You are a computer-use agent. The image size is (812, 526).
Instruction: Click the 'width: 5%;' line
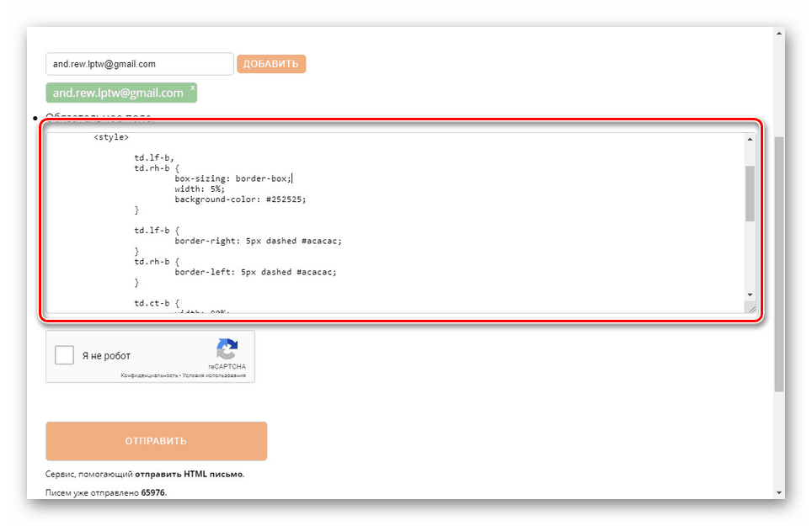pos(200,189)
